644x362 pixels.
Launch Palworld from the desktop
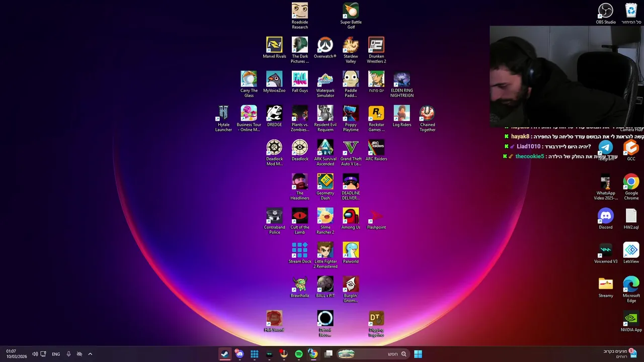(x=351, y=253)
